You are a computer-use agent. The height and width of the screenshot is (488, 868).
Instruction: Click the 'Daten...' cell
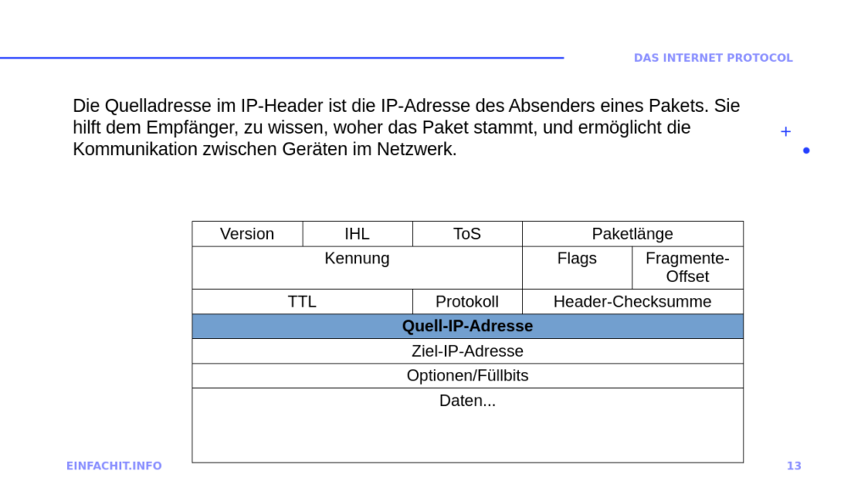click(468, 425)
